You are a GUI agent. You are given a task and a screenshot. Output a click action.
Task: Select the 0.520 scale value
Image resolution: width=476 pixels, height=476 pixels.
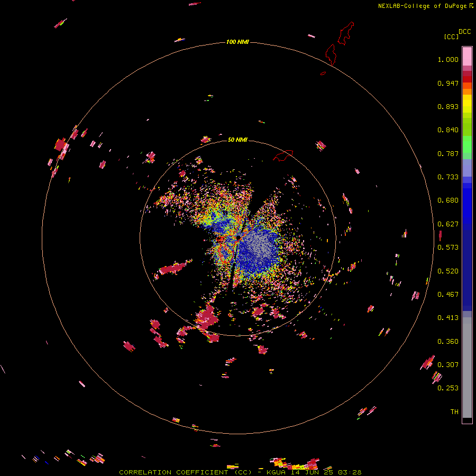point(448,271)
